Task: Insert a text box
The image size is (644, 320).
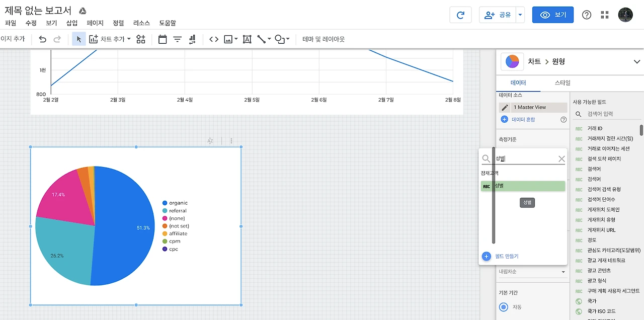Action: [247, 39]
